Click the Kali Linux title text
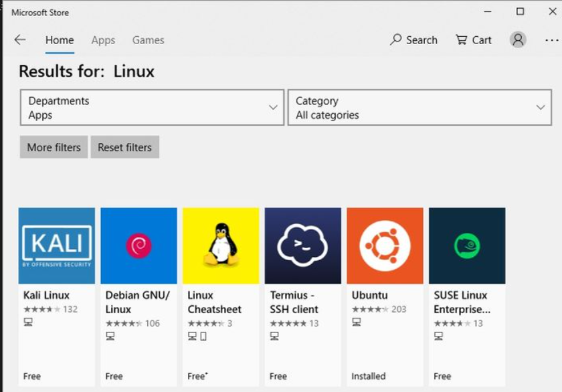562x392 pixels. tap(46, 295)
